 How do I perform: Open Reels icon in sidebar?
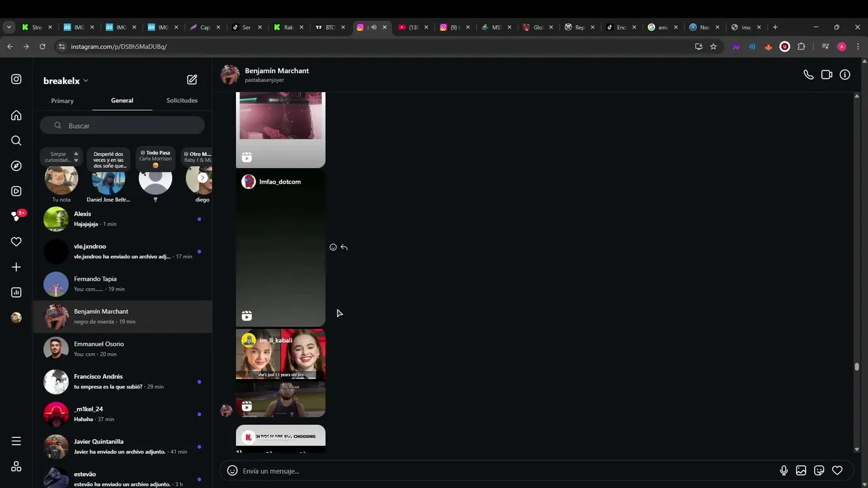[x=16, y=191]
